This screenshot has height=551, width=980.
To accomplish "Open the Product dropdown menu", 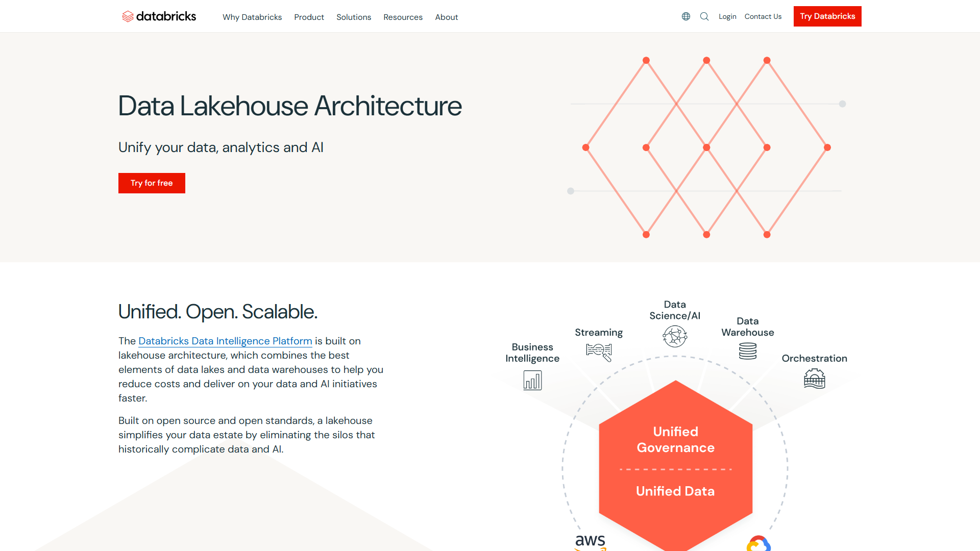I will [x=309, y=17].
